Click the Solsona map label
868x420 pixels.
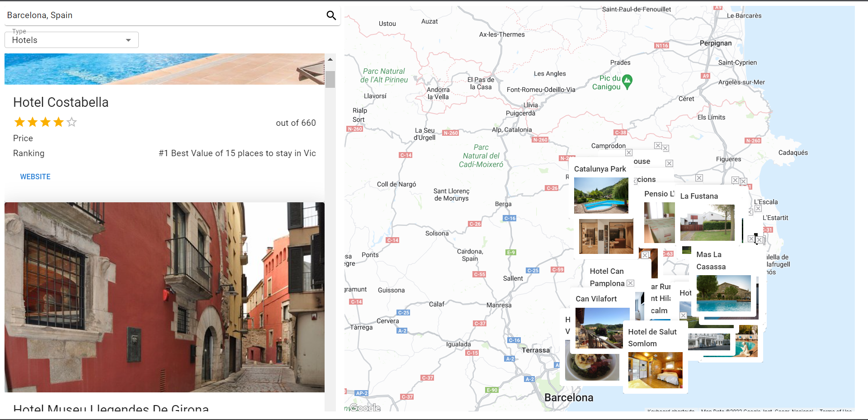437,234
